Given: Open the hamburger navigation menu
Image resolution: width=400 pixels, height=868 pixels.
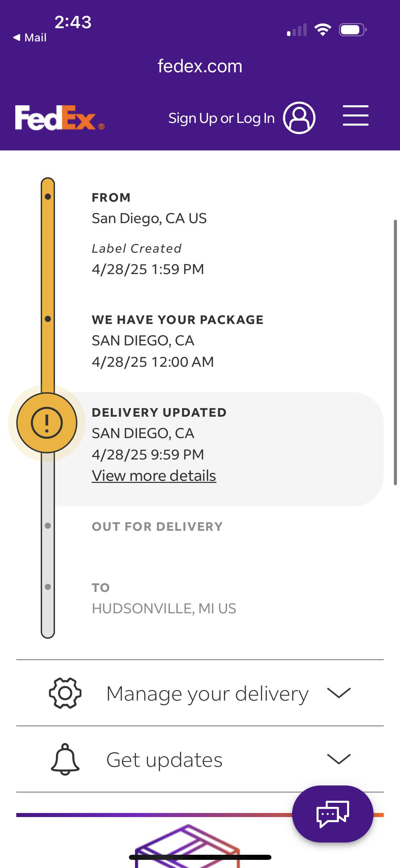Looking at the screenshot, I should coord(355,116).
